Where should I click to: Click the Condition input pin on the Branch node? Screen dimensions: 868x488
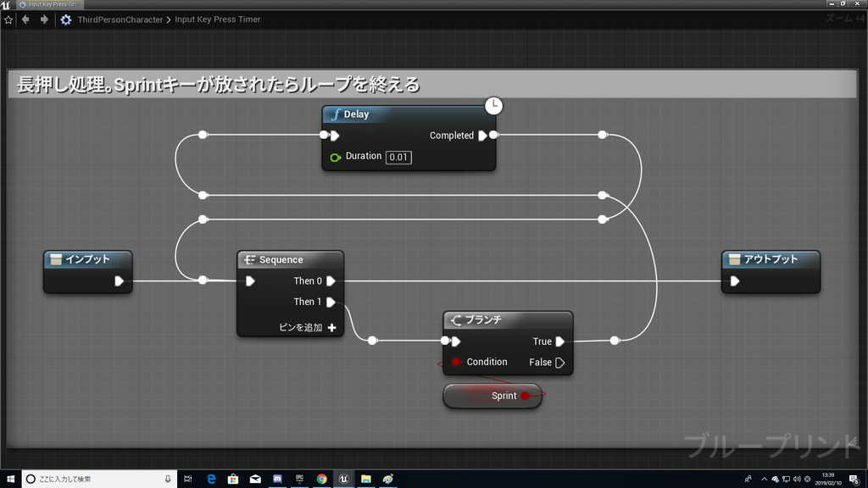[453, 362]
